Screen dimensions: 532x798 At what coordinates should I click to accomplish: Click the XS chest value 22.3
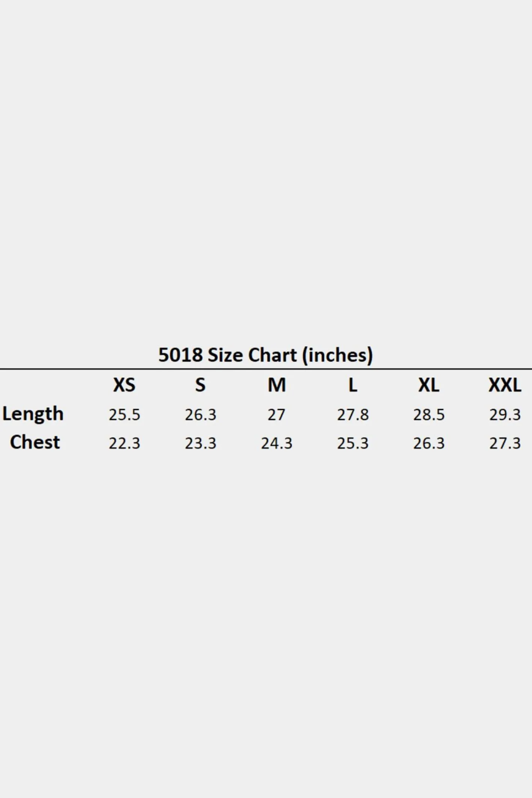click(x=124, y=444)
